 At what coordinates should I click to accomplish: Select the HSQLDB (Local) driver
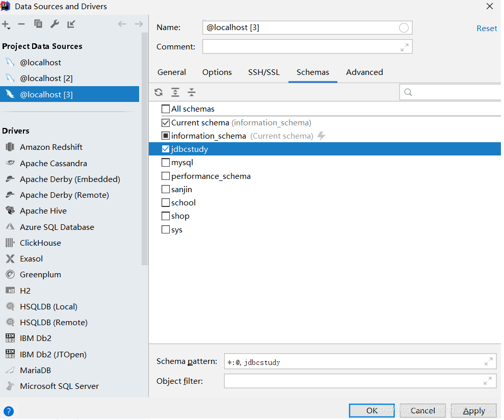pos(48,306)
